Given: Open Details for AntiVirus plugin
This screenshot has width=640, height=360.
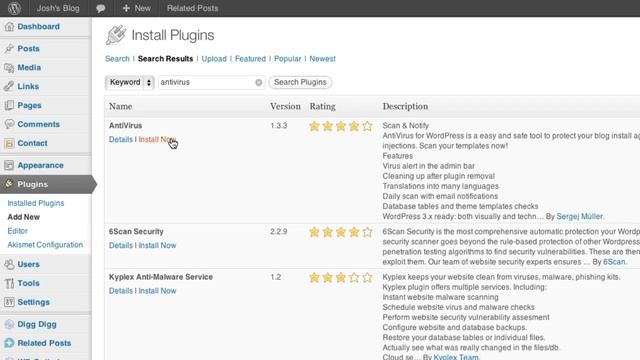Looking at the screenshot, I should coord(121,140).
